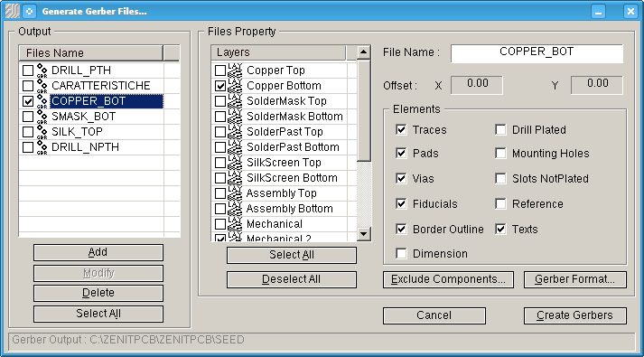Click the Offset Y value field
Viewport: 644px width, 357px height.
[597, 85]
